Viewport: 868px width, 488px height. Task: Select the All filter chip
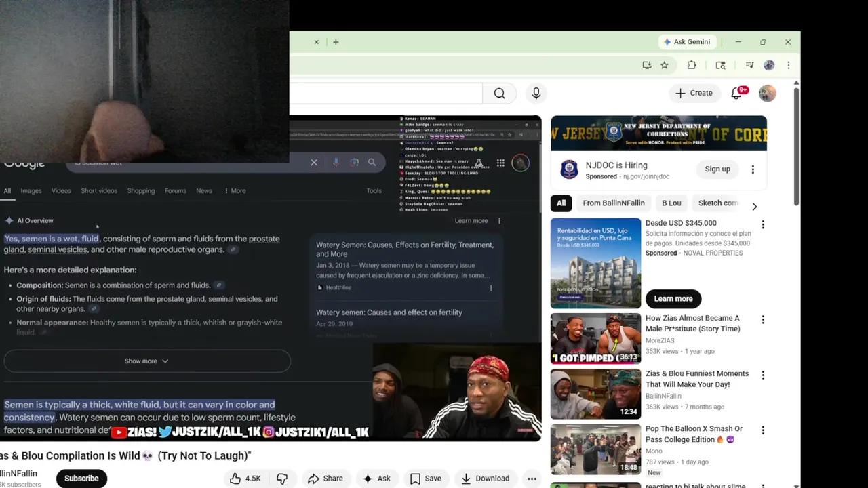click(561, 203)
